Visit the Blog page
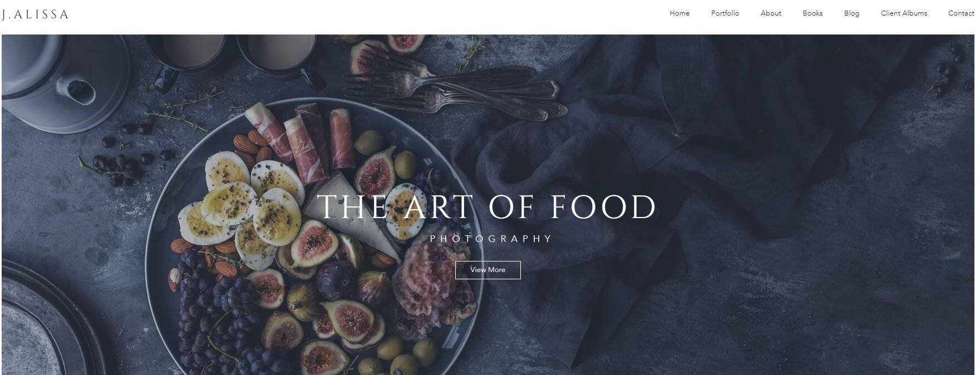The height and width of the screenshot is (375, 980). pyautogui.click(x=851, y=13)
